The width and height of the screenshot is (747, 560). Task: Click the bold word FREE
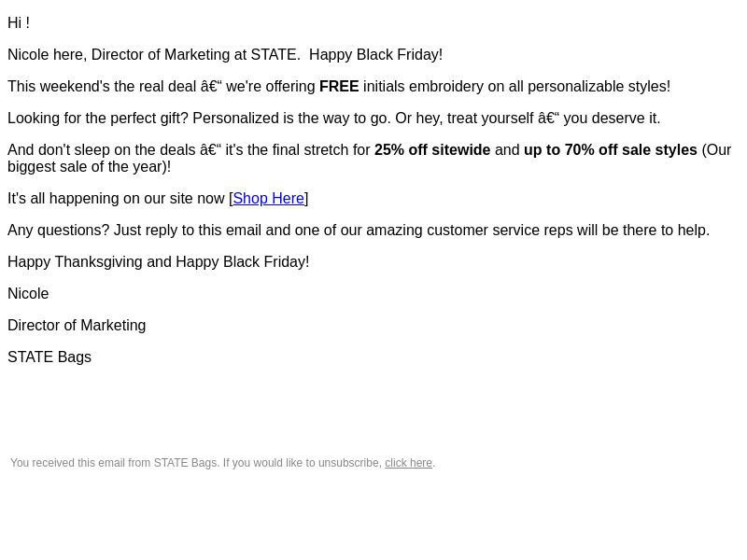click(339, 86)
